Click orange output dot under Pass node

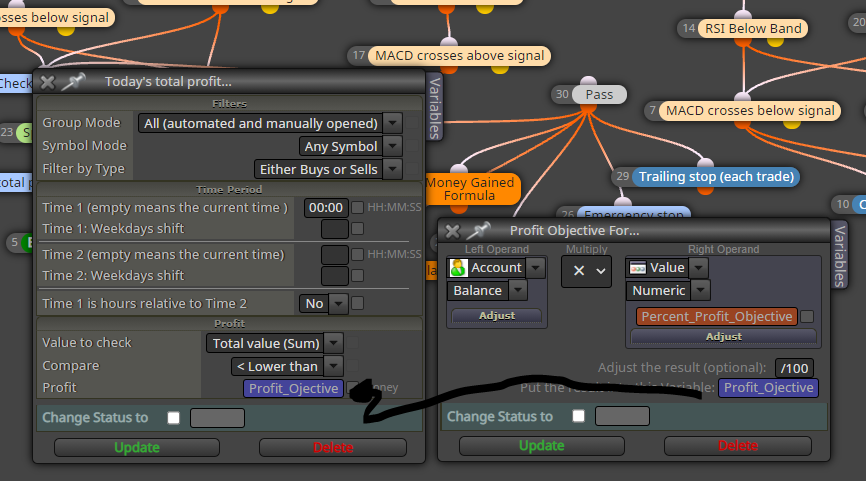pos(588,107)
